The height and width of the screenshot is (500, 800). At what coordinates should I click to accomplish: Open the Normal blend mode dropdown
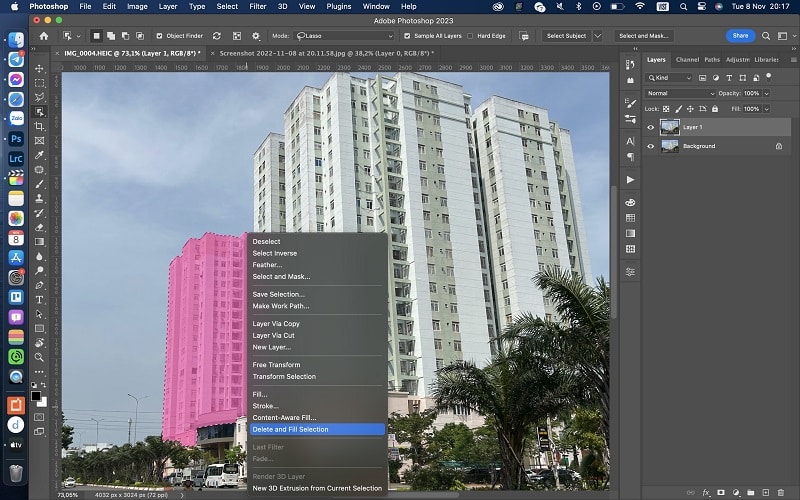click(x=680, y=93)
